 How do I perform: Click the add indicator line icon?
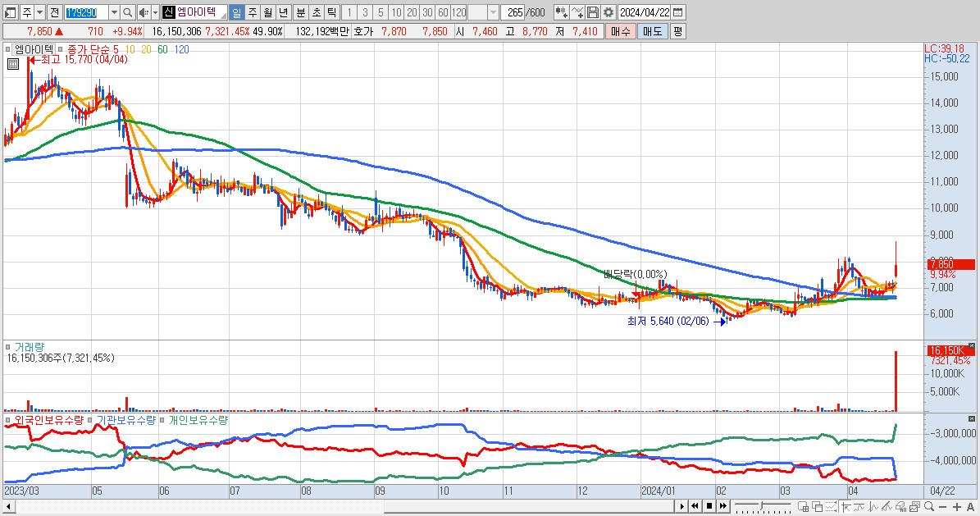point(577,12)
